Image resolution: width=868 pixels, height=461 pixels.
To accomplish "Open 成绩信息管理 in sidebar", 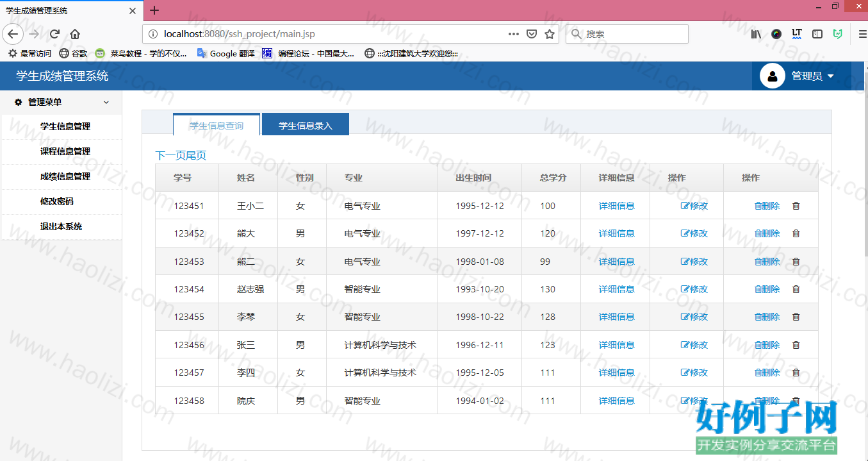I will point(65,177).
